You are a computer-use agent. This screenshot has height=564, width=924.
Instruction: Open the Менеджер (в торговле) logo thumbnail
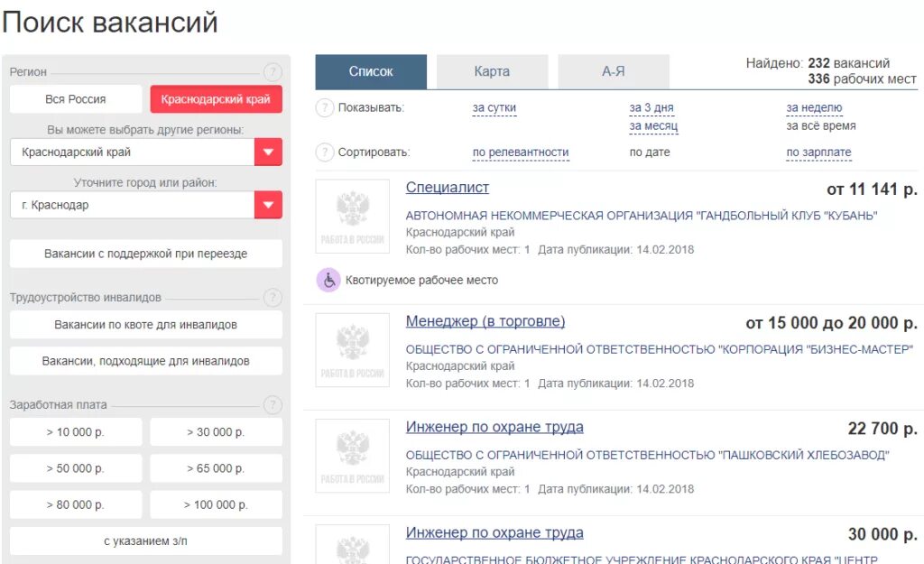pos(353,350)
